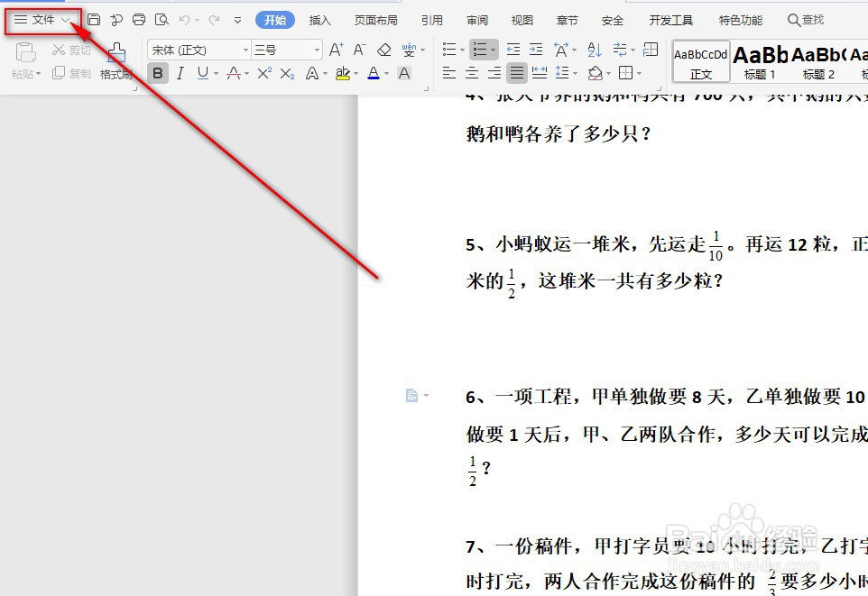This screenshot has height=596, width=868.
Task: Apply italic formatting
Action: [x=181, y=71]
